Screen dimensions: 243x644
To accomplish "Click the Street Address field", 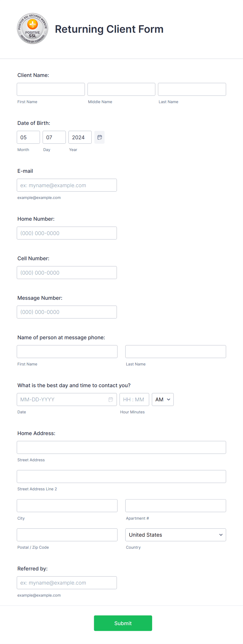I will click(x=121, y=447).
